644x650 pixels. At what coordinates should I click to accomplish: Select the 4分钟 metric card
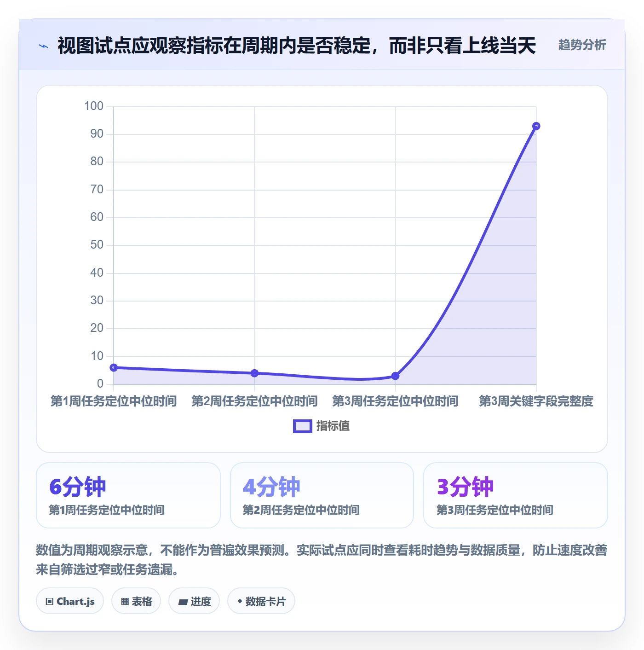322,495
